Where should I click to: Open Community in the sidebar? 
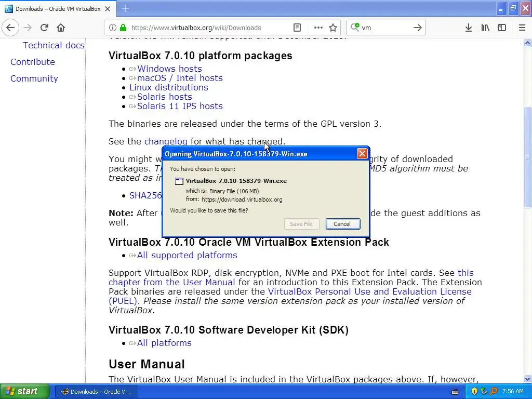click(34, 78)
